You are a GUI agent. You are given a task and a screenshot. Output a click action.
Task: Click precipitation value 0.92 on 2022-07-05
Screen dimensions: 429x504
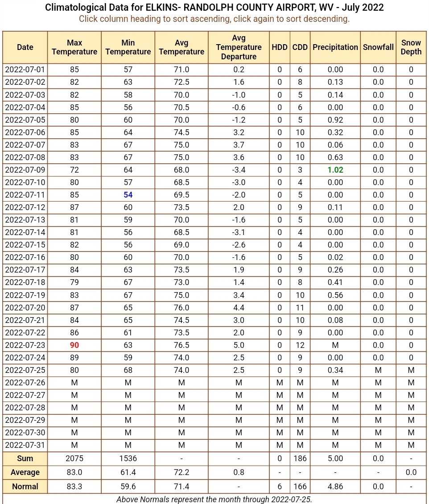[x=335, y=120]
